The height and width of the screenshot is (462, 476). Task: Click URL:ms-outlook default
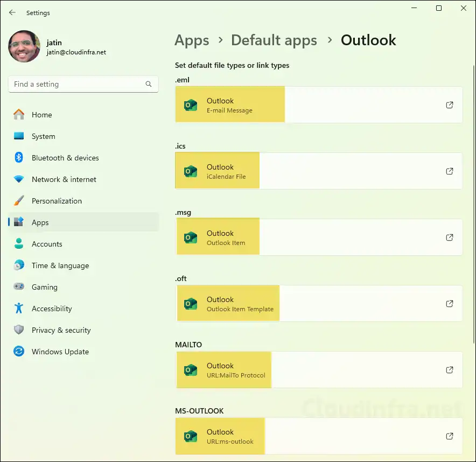[x=319, y=436]
